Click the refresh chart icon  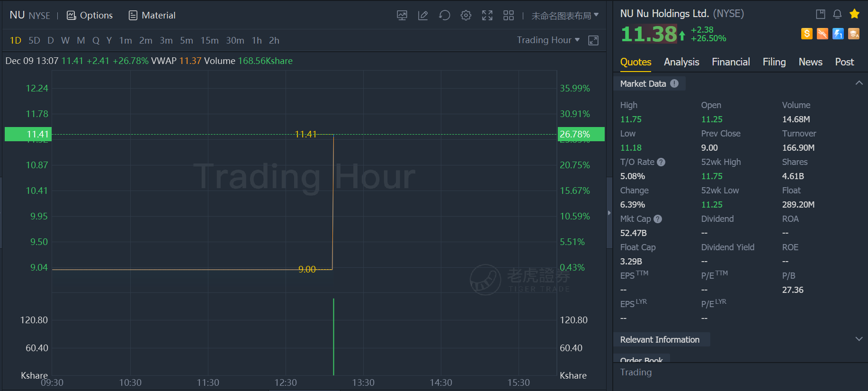click(444, 16)
